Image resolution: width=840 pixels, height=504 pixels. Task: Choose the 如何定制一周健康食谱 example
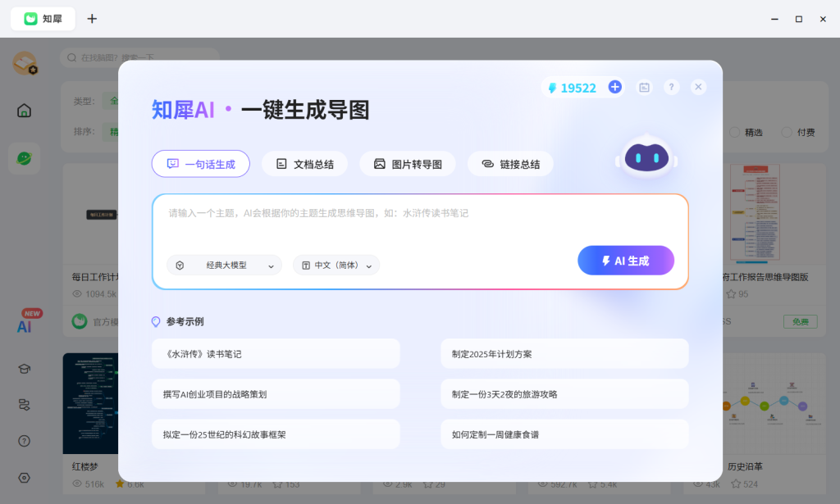click(x=564, y=434)
